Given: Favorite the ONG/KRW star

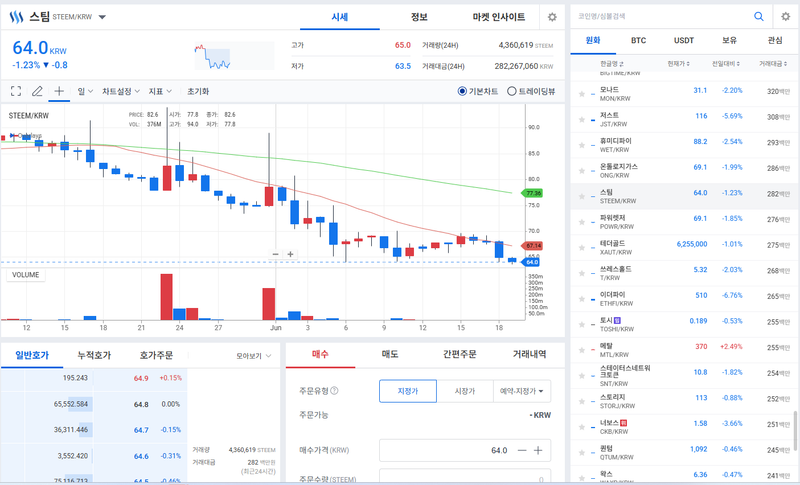Looking at the screenshot, I should click(582, 171).
